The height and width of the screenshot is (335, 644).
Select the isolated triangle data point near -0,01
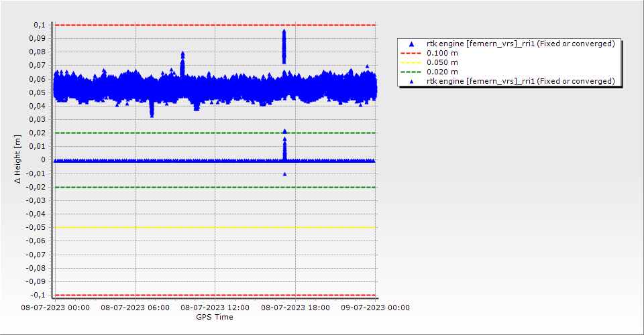pos(284,174)
